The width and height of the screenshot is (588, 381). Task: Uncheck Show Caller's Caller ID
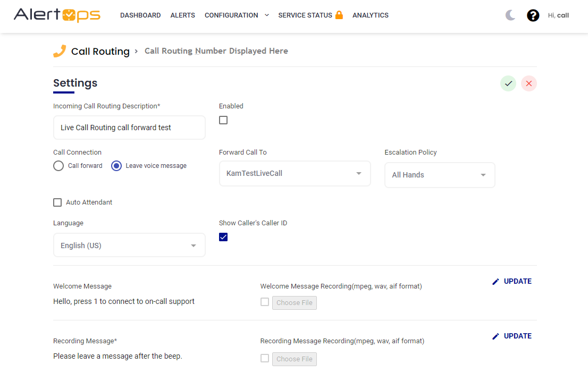223,237
